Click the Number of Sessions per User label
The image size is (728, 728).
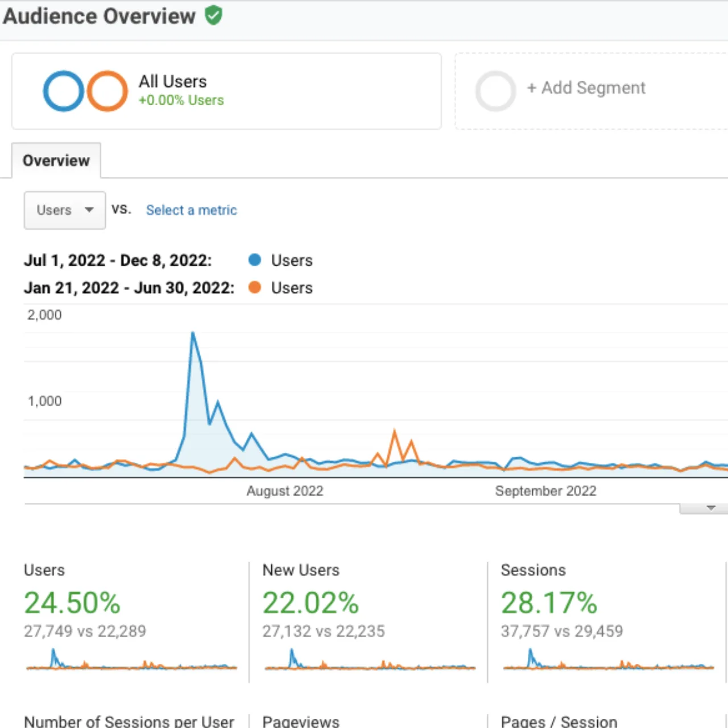(129, 721)
